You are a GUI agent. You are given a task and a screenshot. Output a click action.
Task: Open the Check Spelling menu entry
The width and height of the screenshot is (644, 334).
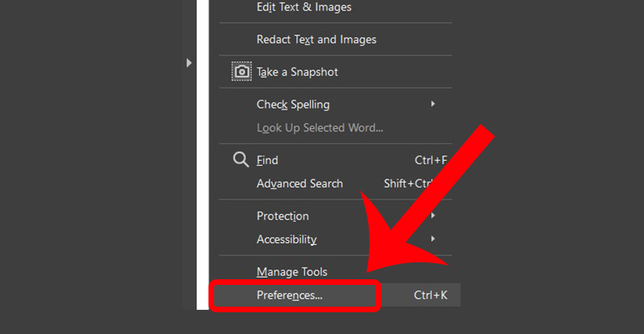point(293,104)
